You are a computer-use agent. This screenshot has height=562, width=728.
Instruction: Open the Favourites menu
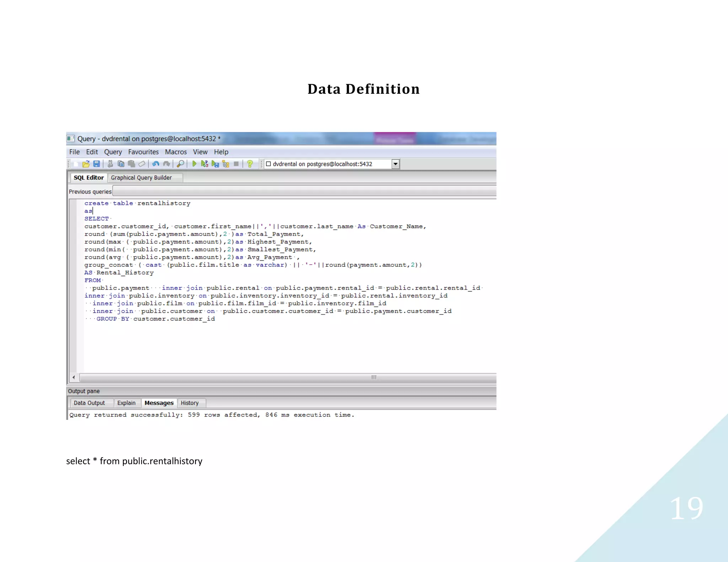(x=143, y=152)
